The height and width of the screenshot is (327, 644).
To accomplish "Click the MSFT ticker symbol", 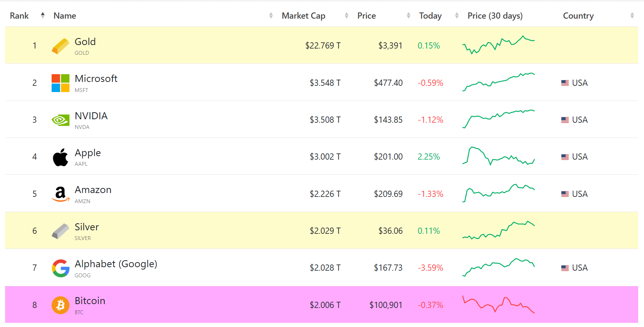I will click(x=81, y=90).
